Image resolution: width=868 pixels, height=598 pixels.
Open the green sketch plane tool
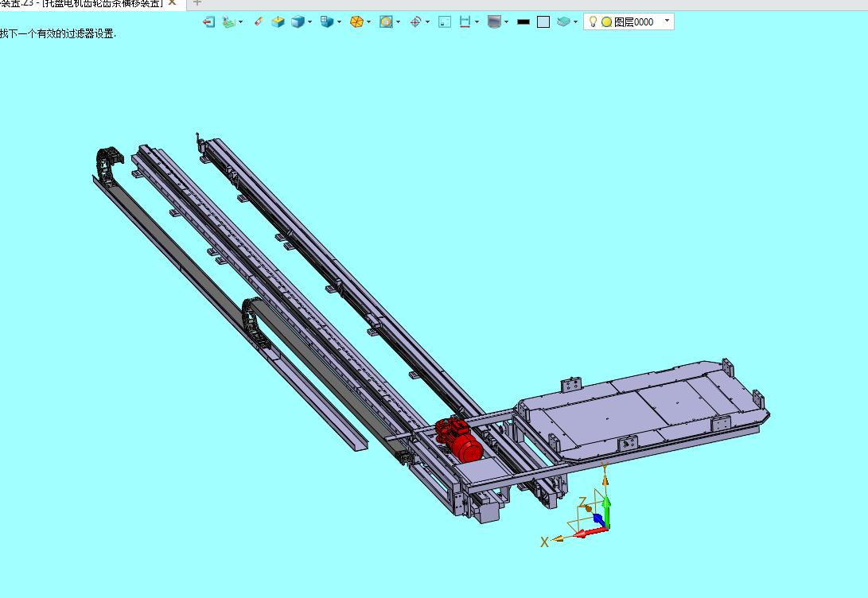(x=228, y=22)
